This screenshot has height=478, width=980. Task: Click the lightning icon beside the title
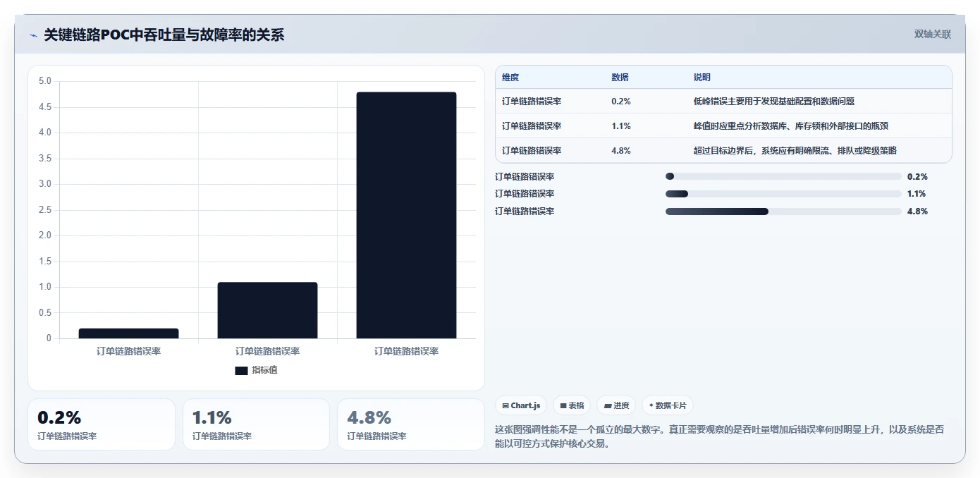coord(33,35)
